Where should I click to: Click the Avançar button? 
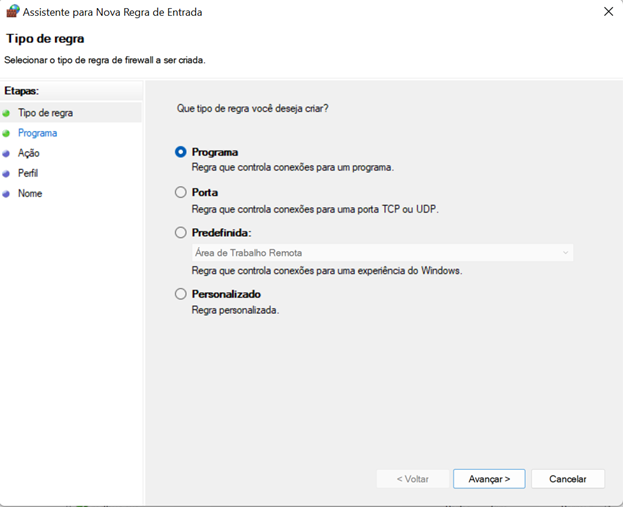489,479
